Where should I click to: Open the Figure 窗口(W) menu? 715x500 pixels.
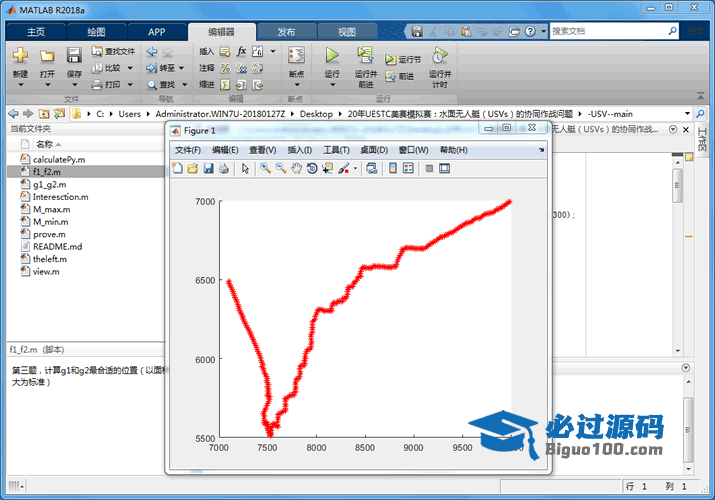pyautogui.click(x=413, y=150)
